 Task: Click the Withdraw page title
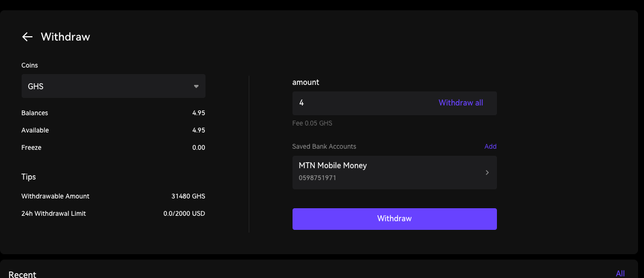click(x=65, y=37)
